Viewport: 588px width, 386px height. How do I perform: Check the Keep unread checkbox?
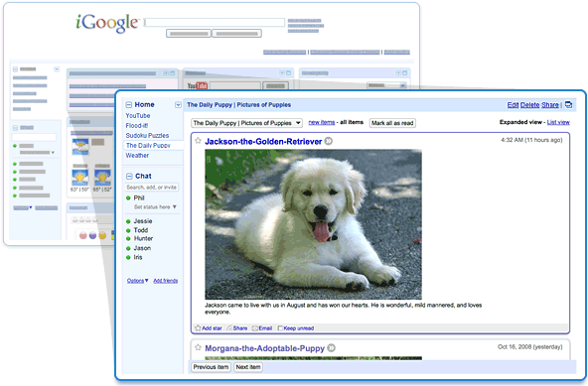280,328
